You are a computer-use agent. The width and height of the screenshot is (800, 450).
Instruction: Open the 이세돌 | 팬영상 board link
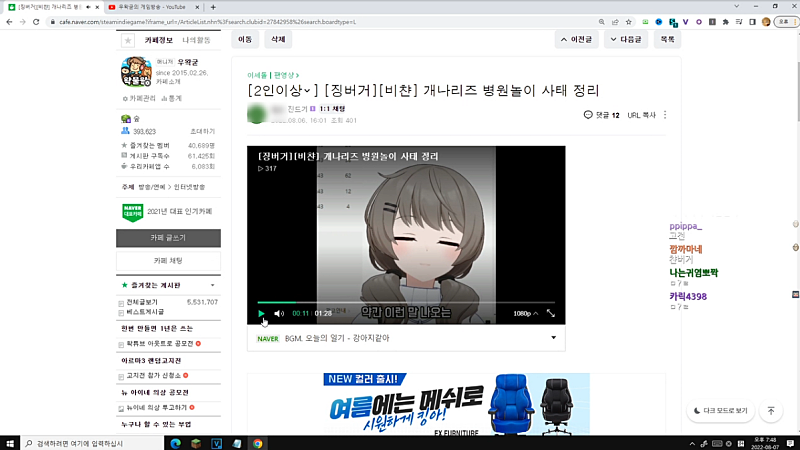click(273, 75)
